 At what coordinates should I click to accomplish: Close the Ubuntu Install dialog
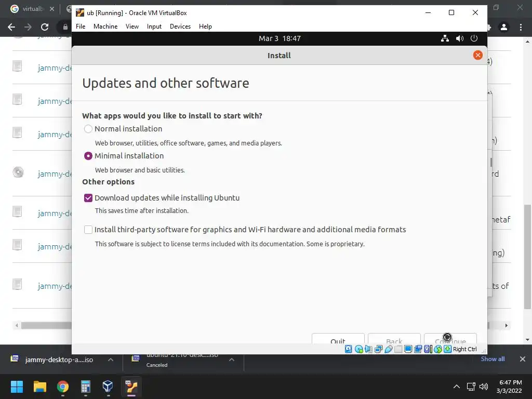pyautogui.click(x=478, y=55)
